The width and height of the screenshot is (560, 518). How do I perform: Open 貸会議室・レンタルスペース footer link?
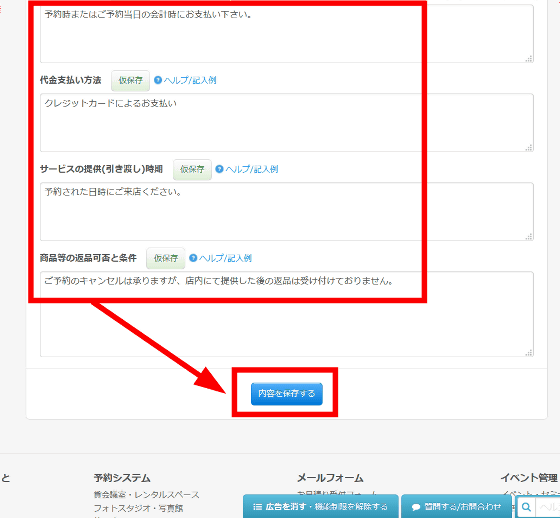(x=146, y=495)
